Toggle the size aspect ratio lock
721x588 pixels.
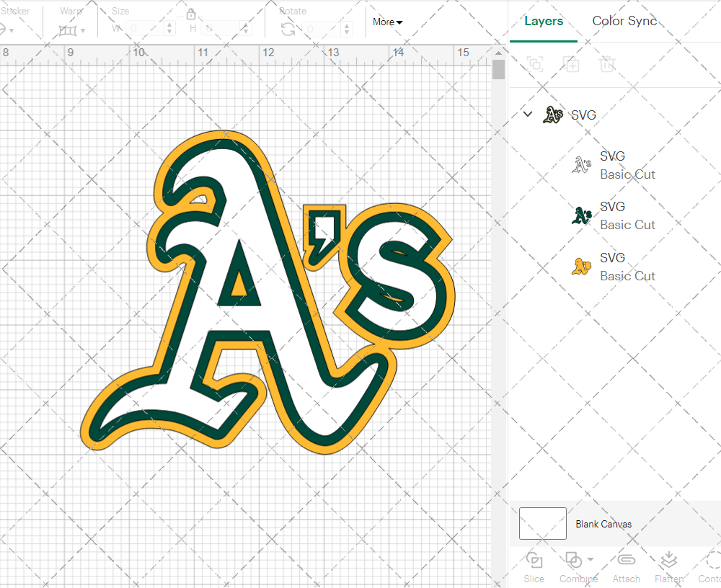point(191,14)
